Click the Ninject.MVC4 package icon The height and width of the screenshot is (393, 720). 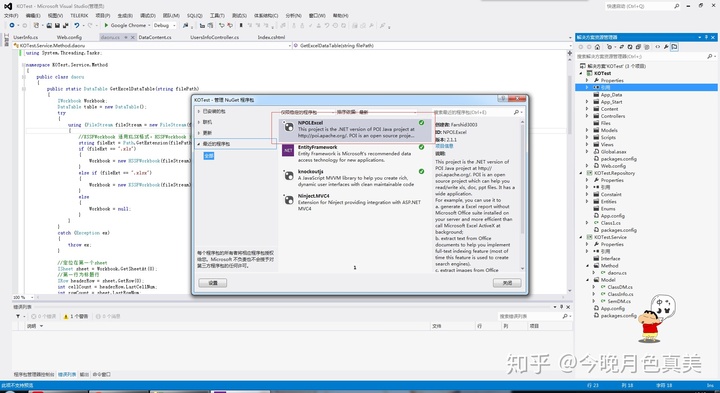click(x=288, y=199)
